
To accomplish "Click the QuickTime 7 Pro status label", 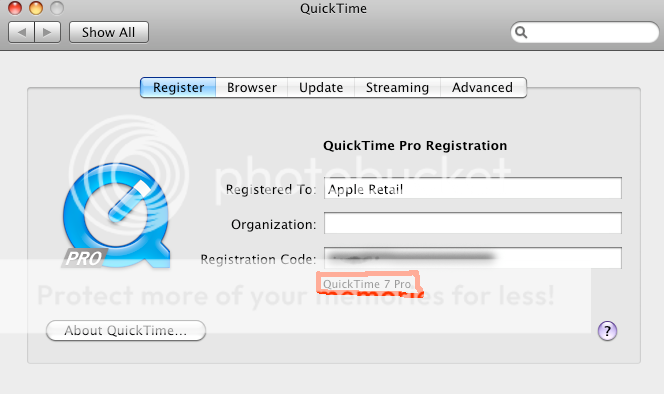I will click(x=367, y=284).
